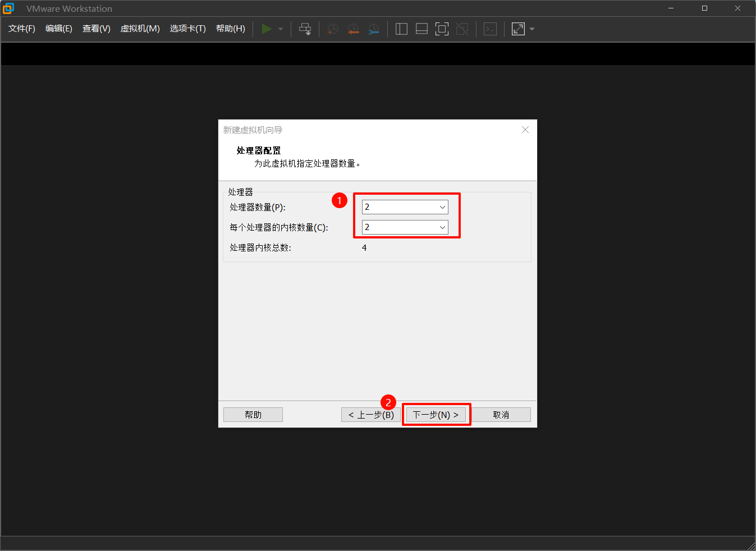The image size is (756, 551).
Task: Revert to snapshot with the orange arrow icon
Action: click(353, 29)
